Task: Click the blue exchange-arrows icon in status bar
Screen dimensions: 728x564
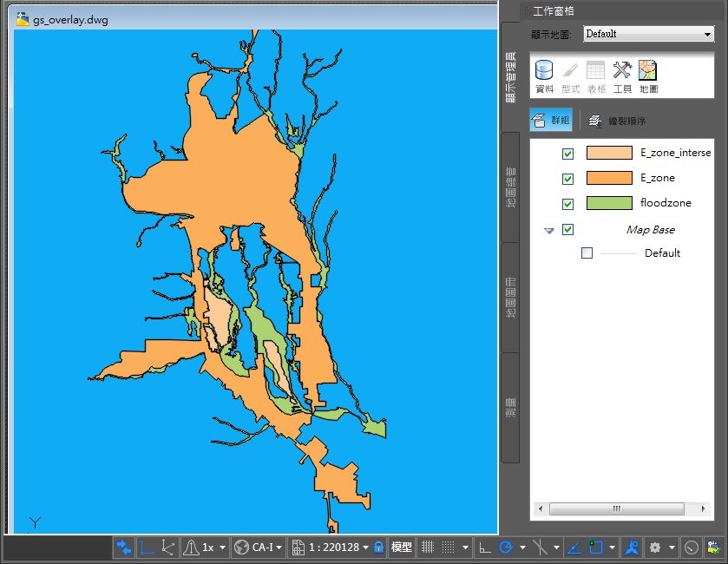Action: click(x=123, y=548)
